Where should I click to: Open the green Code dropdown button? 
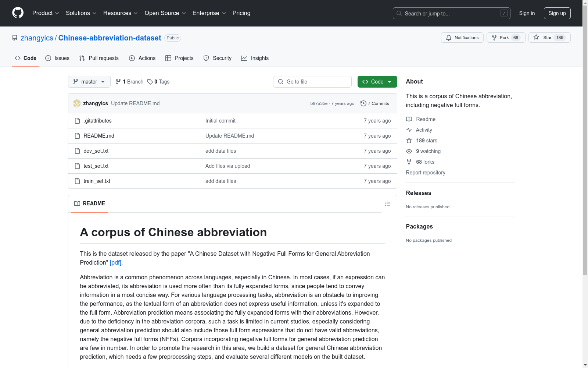377,82
